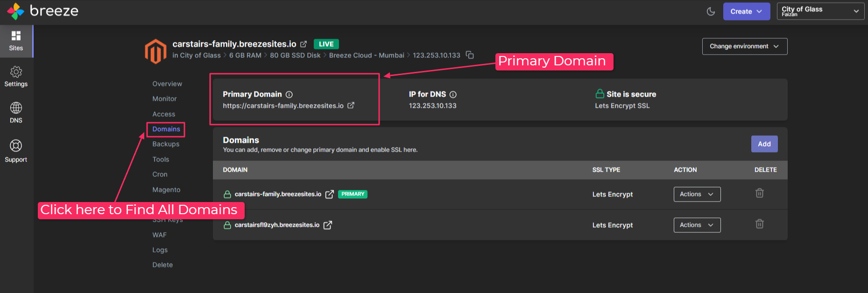The width and height of the screenshot is (868, 293).
Task: Click Breeze Cloud - Mumbai breadcrumb text
Action: pos(367,55)
